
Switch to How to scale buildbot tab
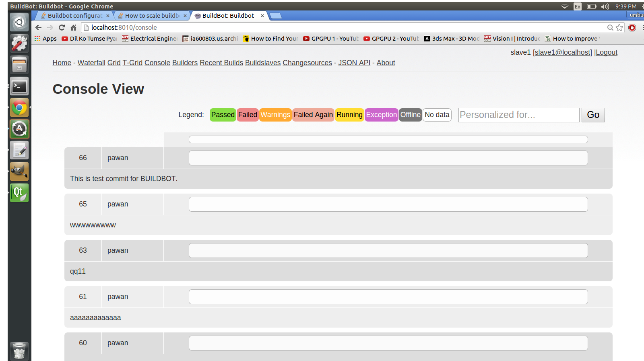(150, 16)
